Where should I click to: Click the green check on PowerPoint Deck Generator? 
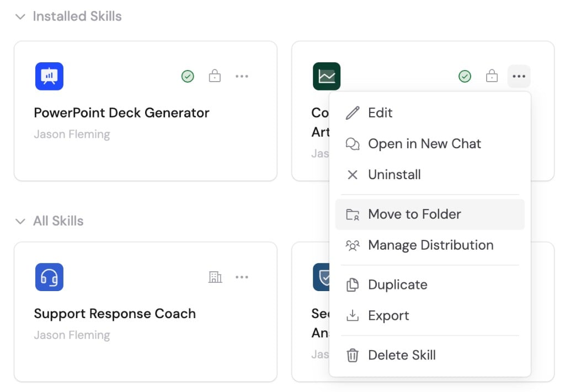[188, 76]
